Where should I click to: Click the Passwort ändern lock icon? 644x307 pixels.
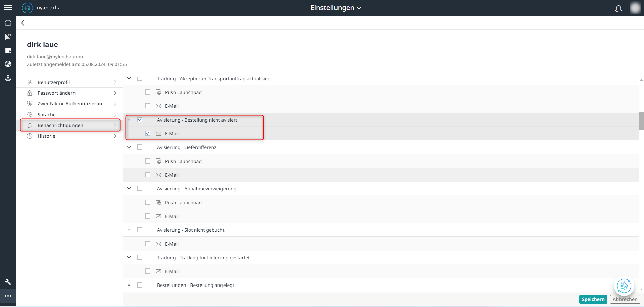[30, 93]
